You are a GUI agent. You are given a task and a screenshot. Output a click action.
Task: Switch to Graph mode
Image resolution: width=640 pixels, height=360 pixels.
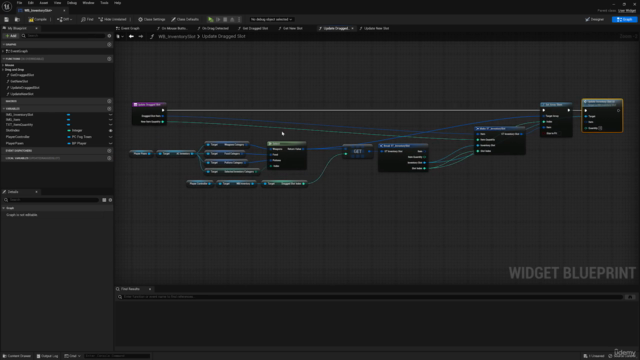click(x=624, y=19)
